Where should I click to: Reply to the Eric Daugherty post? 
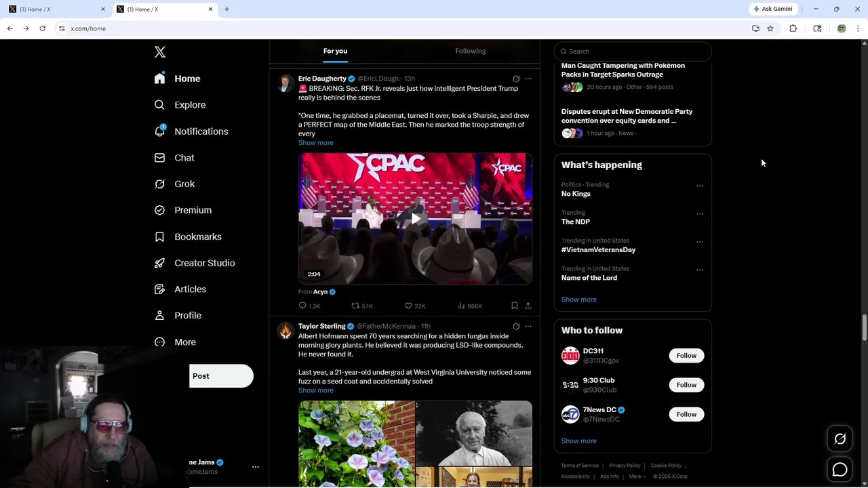(x=309, y=306)
